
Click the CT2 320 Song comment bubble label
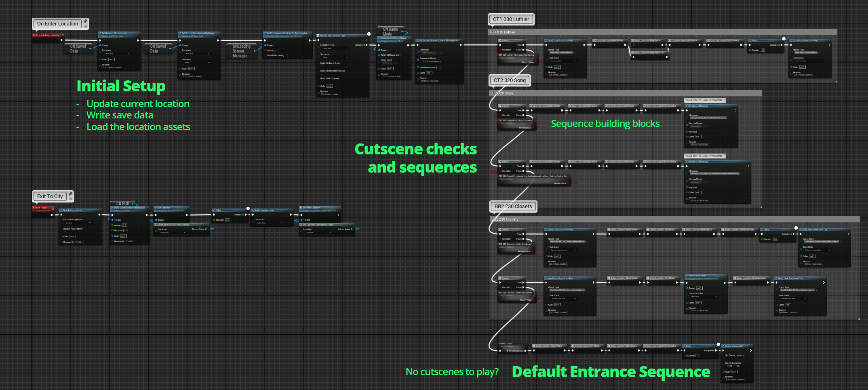[x=510, y=80]
